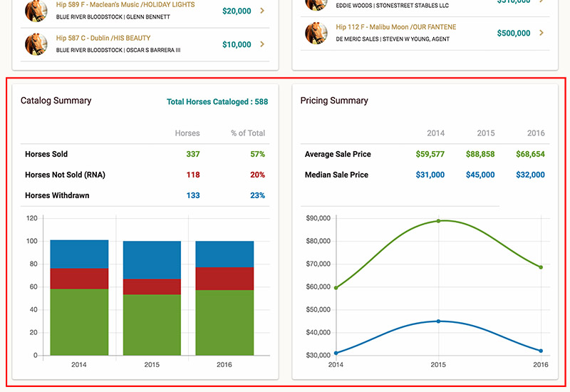Expand the $500,000 listing chevron arrow
The width and height of the screenshot is (570, 392).
pyautogui.click(x=541, y=33)
